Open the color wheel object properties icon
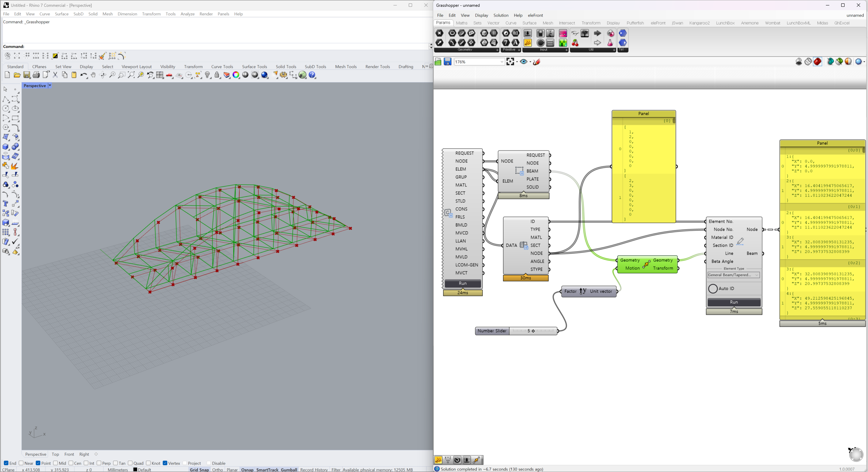 pyautogui.click(x=236, y=75)
